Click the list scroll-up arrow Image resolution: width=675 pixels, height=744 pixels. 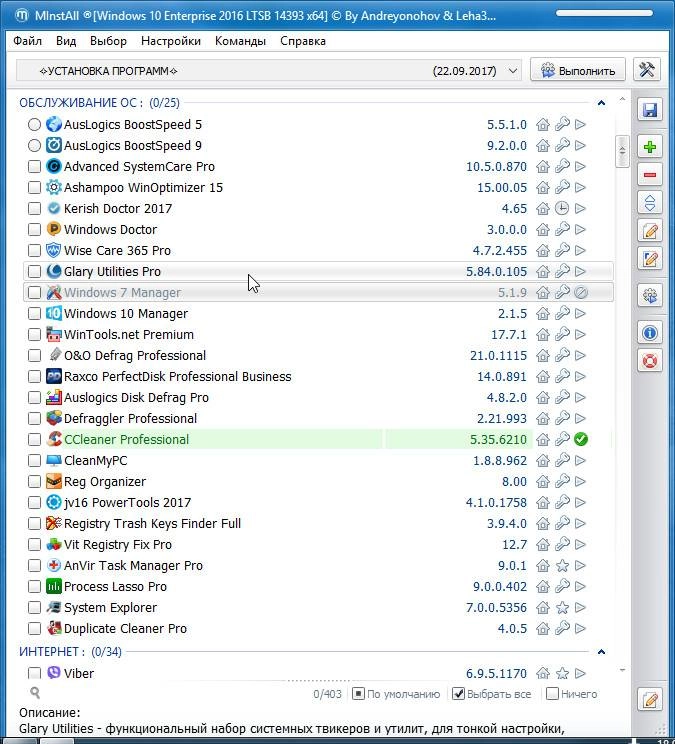click(x=622, y=99)
